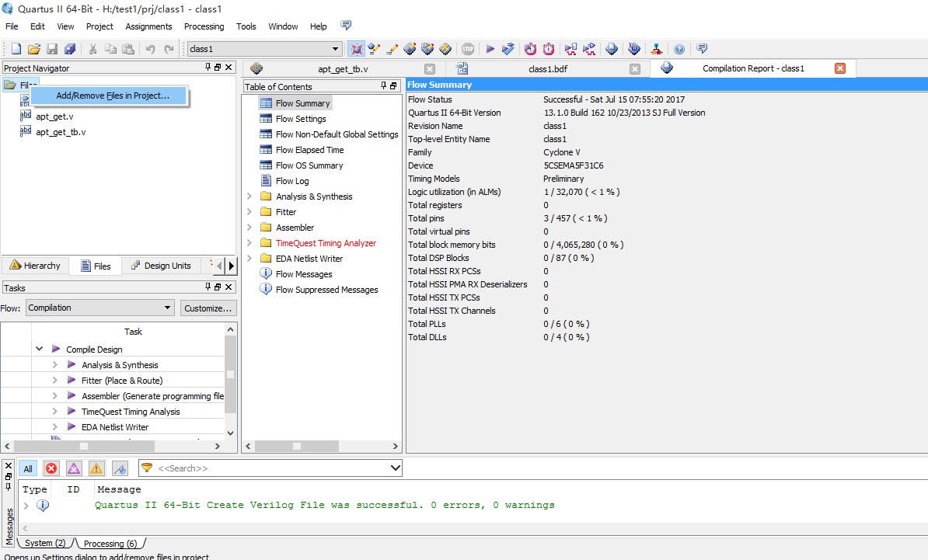Image resolution: width=928 pixels, height=560 pixels.
Task: Click the Redo arrow icon
Action: tap(169, 49)
